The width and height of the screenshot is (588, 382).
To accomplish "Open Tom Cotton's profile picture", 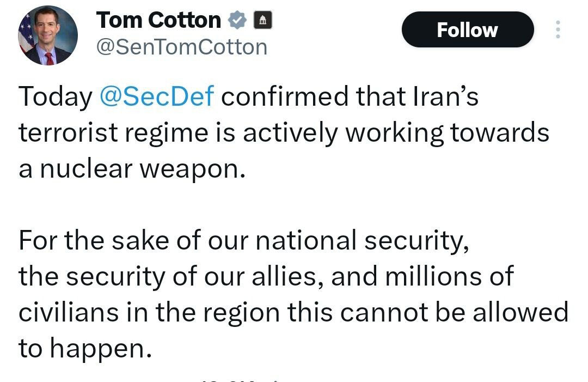I will (x=48, y=36).
